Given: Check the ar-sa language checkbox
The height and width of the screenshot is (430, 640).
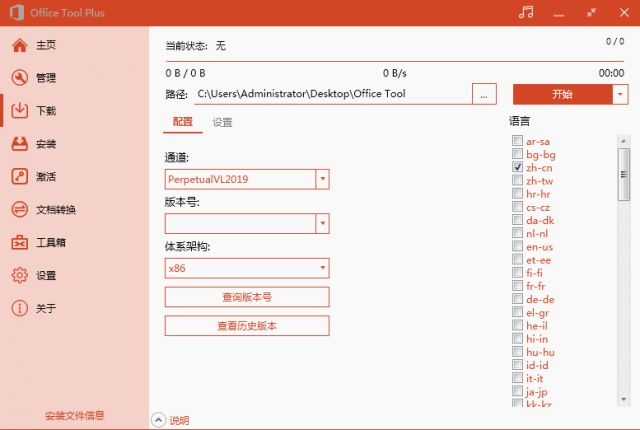Looking at the screenshot, I should 518,141.
